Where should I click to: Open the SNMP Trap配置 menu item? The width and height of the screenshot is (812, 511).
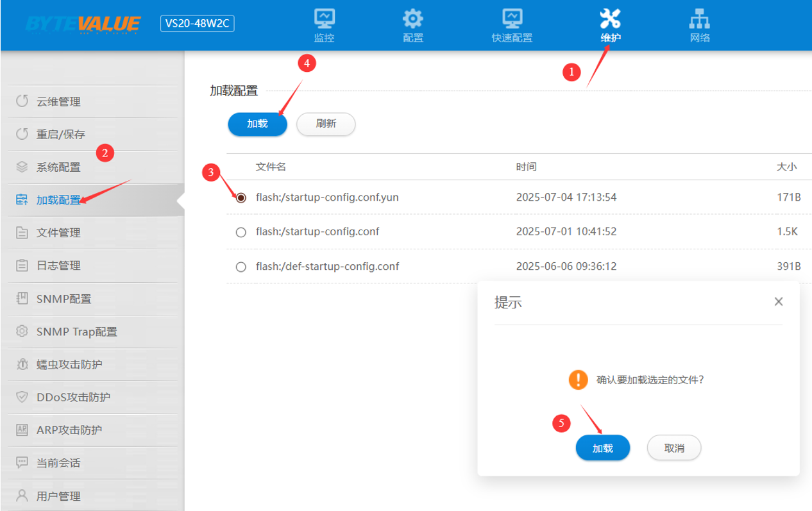(76, 331)
